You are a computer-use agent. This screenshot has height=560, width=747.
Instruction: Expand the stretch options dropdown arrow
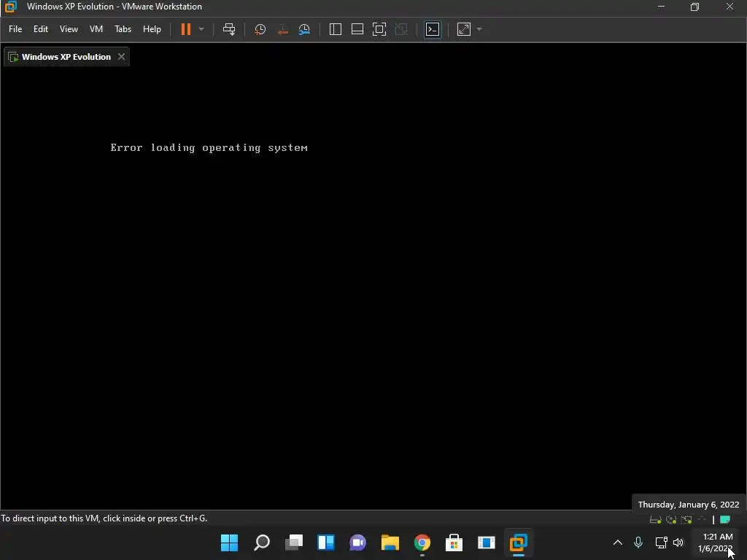(479, 29)
